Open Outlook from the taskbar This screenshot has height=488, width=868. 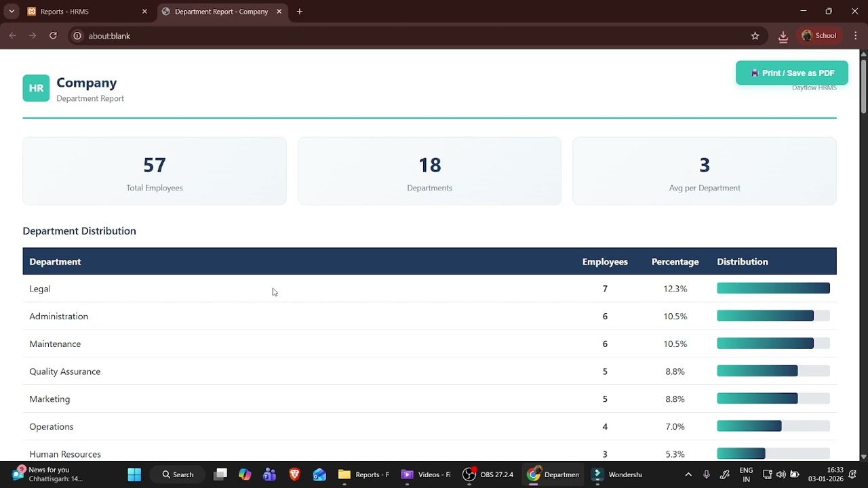point(319,474)
